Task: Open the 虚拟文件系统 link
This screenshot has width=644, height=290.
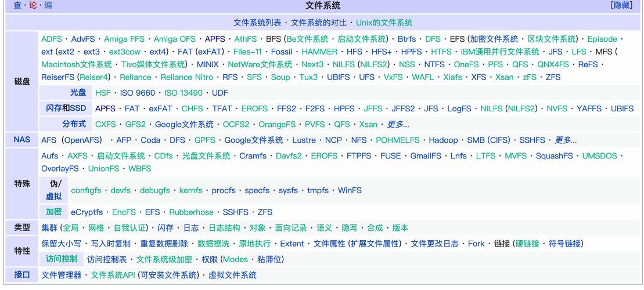Action: coord(232,275)
